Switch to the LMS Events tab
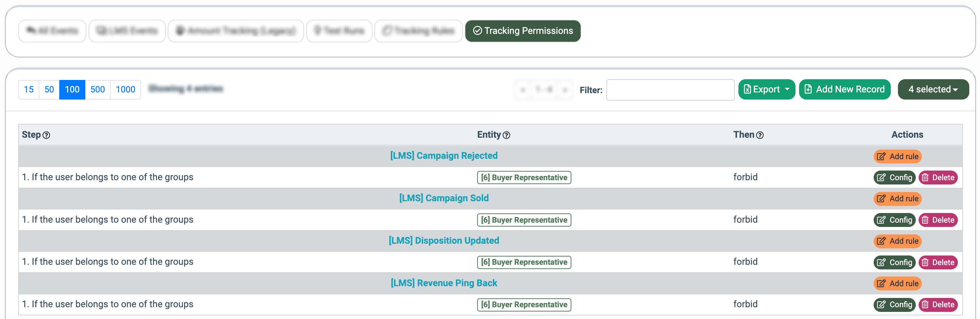This screenshot has height=319, width=980. (127, 31)
